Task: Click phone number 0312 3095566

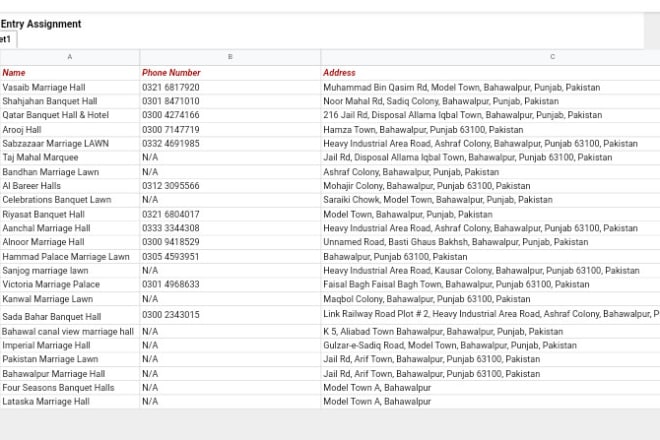Action: [x=230, y=186]
